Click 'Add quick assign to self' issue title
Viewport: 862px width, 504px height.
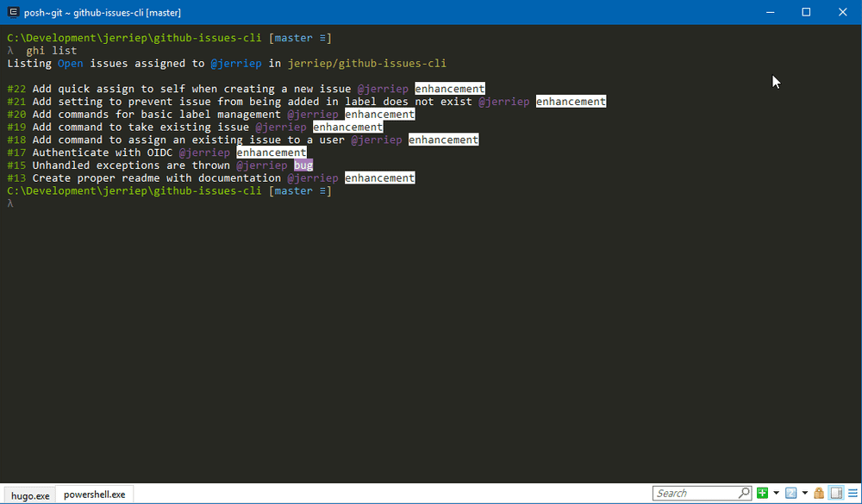[x=192, y=89]
